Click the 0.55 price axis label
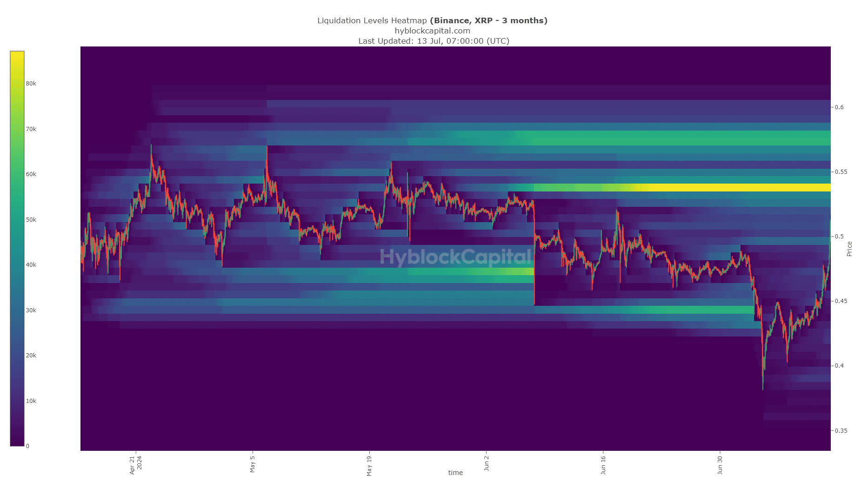The image size is (868, 488). pyautogui.click(x=841, y=172)
